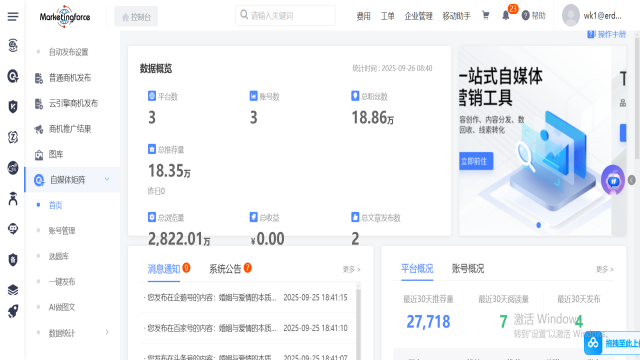Click the 总文章发布数 stat icon
This screenshot has width=640, height=360.
[355, 217]
